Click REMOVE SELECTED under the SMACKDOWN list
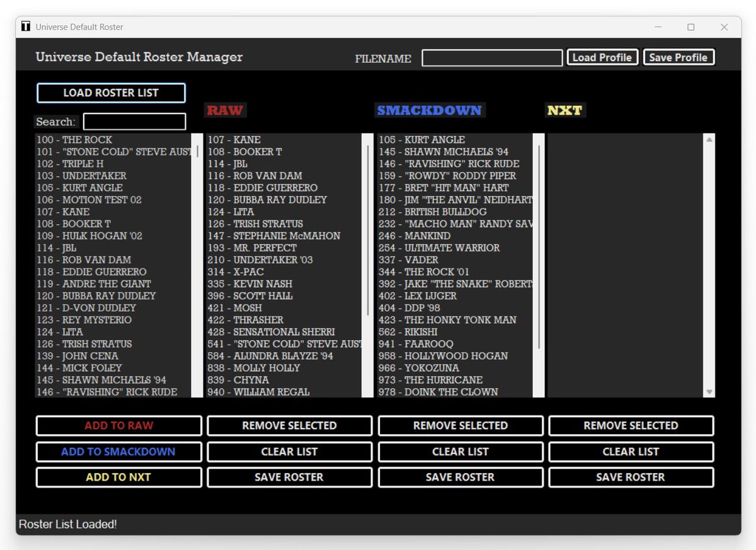Image resolution: width=756 pixels, height=550 pixels. click(461, 425)
